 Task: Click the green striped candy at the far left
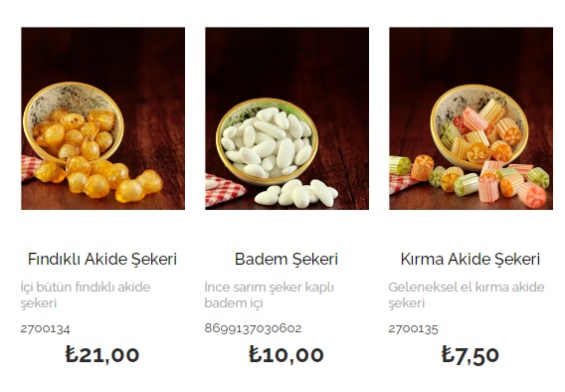click(400, 166)
